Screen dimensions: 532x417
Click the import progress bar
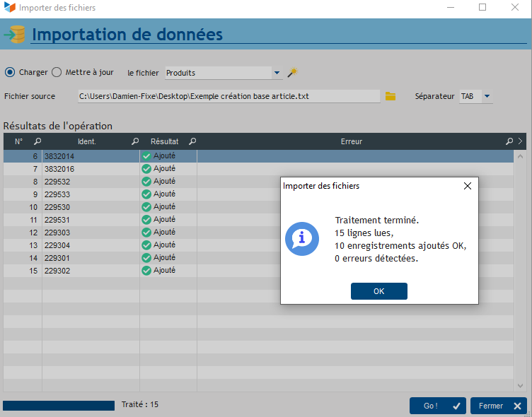[x=59, y=406]
